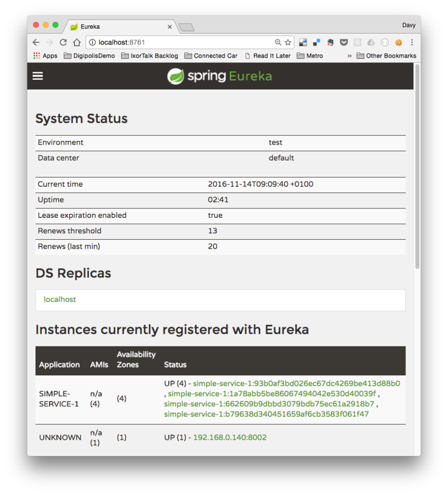
Task: Reload the page with the refresh icon
Action: [x=63, y=42]
